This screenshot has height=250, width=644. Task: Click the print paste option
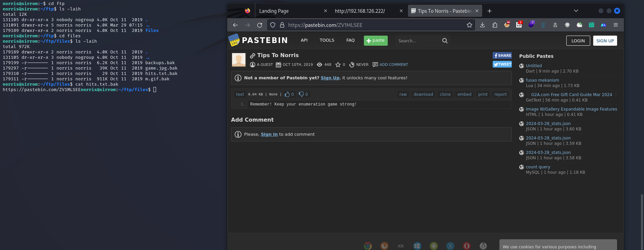click(x=483, y=94)
